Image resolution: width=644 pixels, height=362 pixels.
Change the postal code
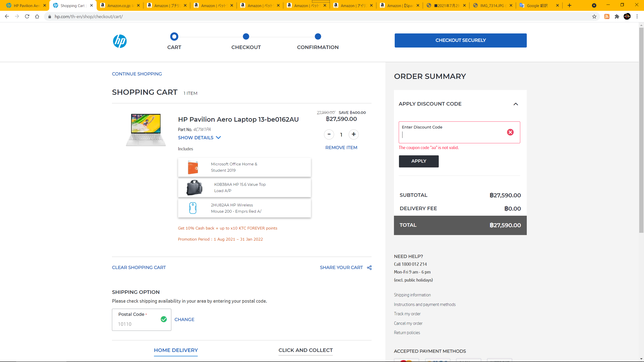coord(184,320)
